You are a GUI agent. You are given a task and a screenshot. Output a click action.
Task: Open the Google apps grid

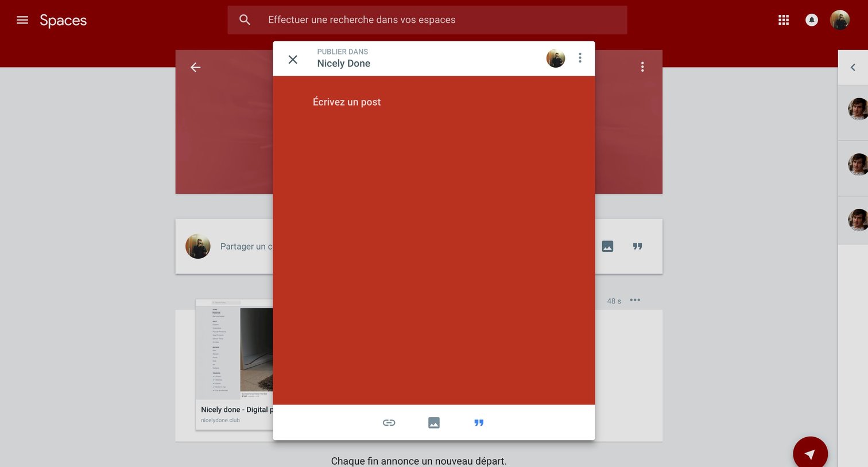click(x=784, y=20)
